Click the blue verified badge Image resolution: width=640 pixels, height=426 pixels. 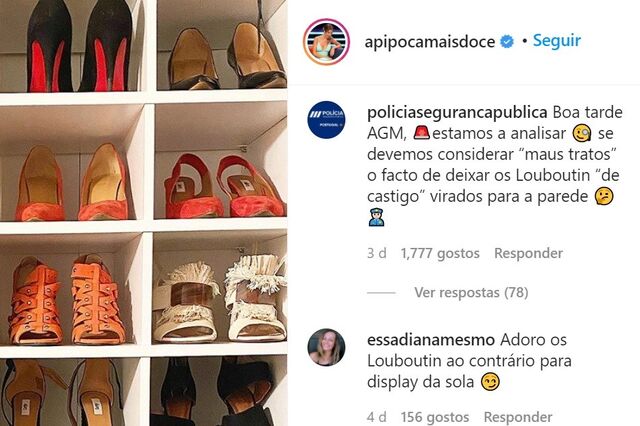point(507,42)
